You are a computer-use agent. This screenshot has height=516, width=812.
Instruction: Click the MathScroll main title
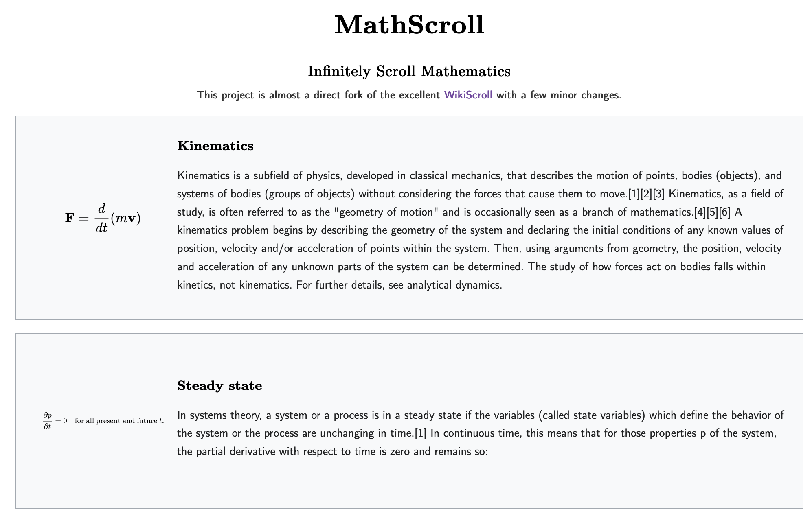pyautogui.click(x=409, y=25)
